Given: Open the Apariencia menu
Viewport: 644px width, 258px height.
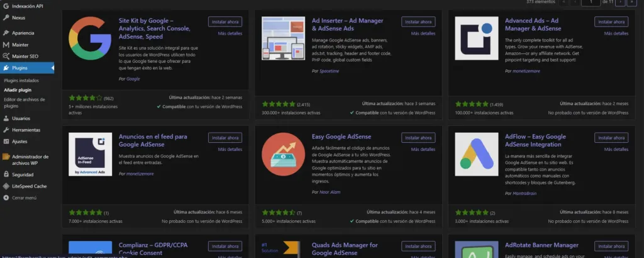Looking at the screenshot, I should pos(23,33).
